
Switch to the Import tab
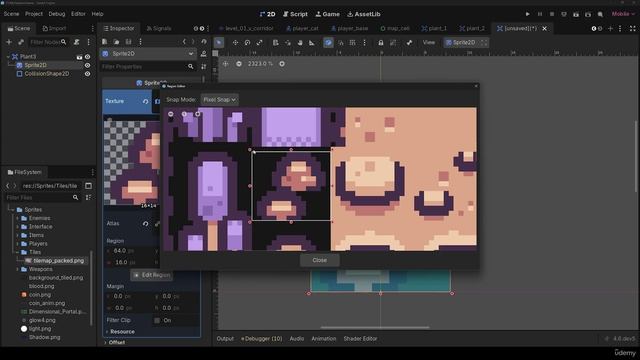pyautogui.click(x=54, y=28)
